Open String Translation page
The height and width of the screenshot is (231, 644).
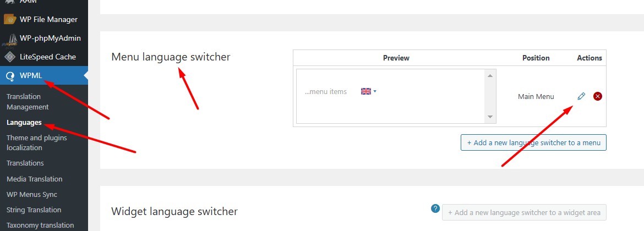click(x=34, y=210)
